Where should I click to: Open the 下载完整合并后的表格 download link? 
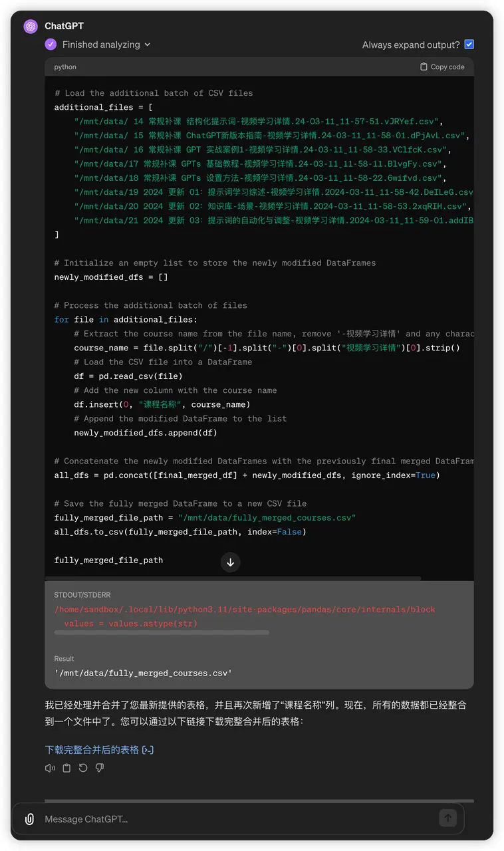(x=92, y=750)
